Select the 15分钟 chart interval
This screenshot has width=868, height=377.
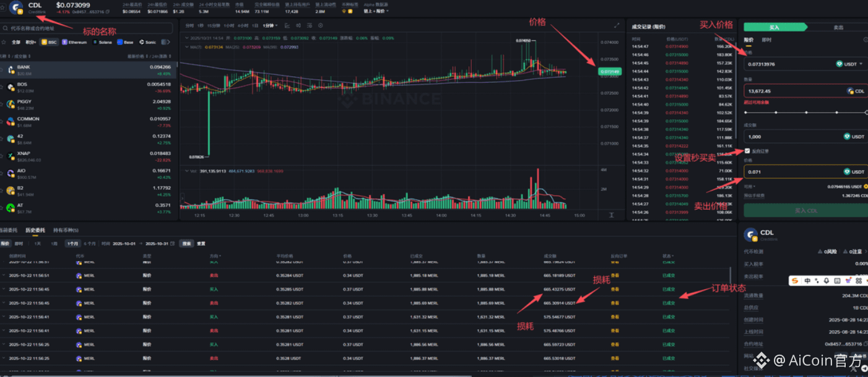[214, 25]
